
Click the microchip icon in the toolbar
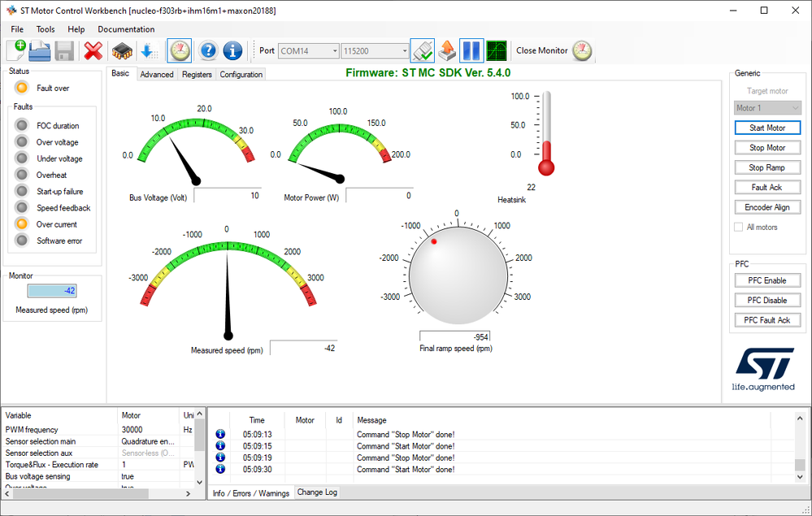tap(122, 50)
